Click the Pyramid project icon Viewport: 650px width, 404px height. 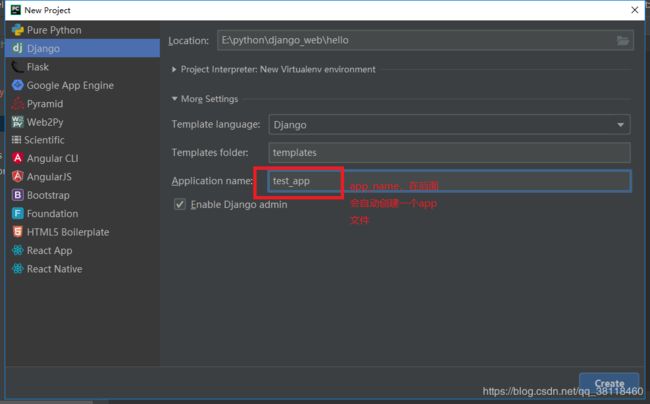tap(18, 104)
